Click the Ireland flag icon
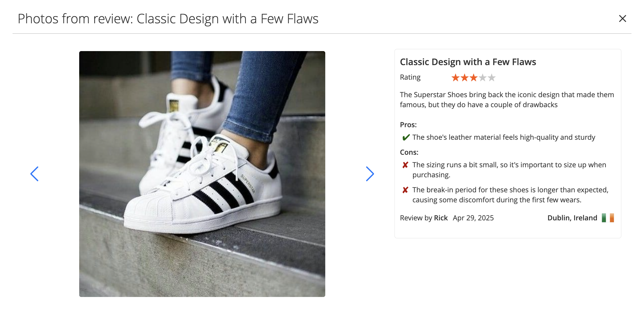This screenshot has width=644, height=311. click(x=608, y=218)
